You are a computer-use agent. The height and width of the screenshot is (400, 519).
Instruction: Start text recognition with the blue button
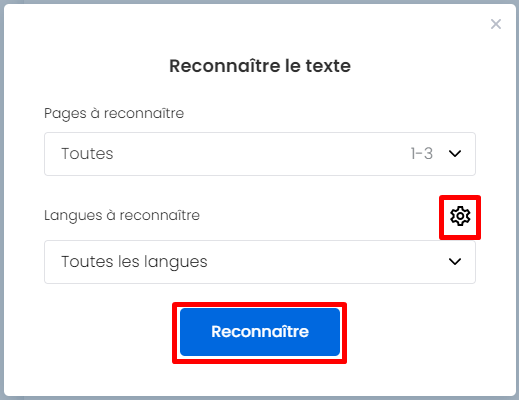pos(260,332)
